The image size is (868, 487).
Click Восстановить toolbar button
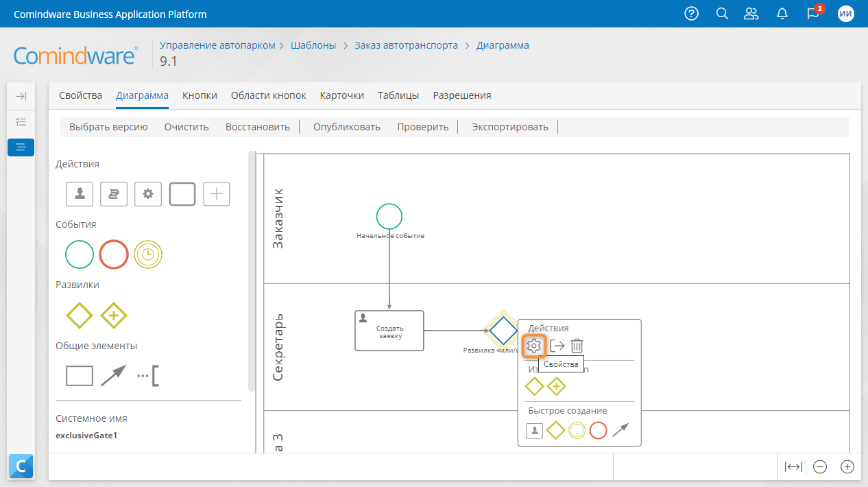(258, 127)
